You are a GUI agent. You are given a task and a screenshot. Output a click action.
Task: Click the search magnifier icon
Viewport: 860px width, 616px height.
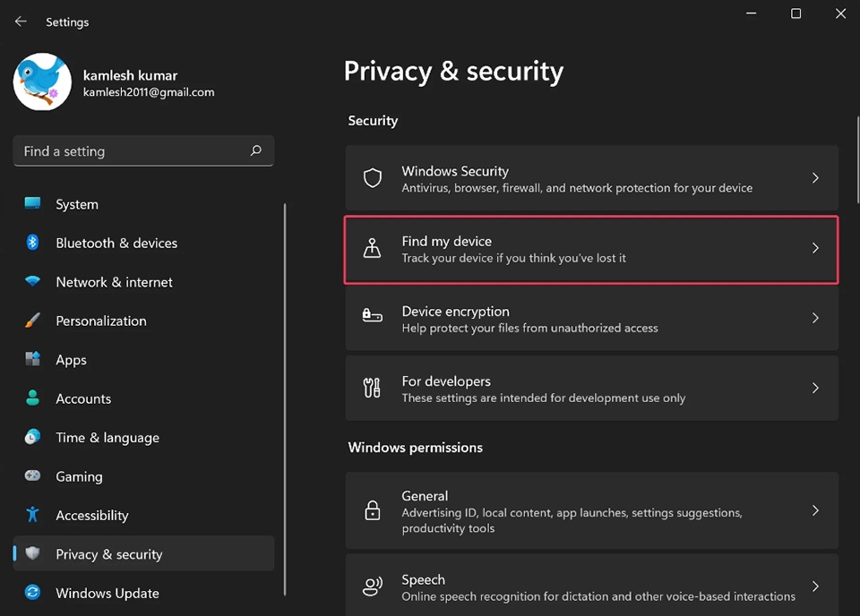(x=256, y=151)
